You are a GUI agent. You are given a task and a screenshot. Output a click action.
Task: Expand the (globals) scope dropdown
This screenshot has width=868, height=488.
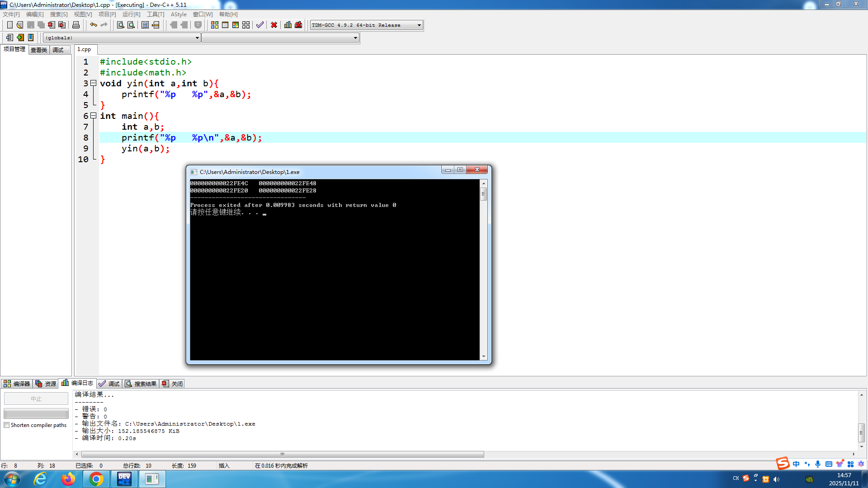point(197,38)
